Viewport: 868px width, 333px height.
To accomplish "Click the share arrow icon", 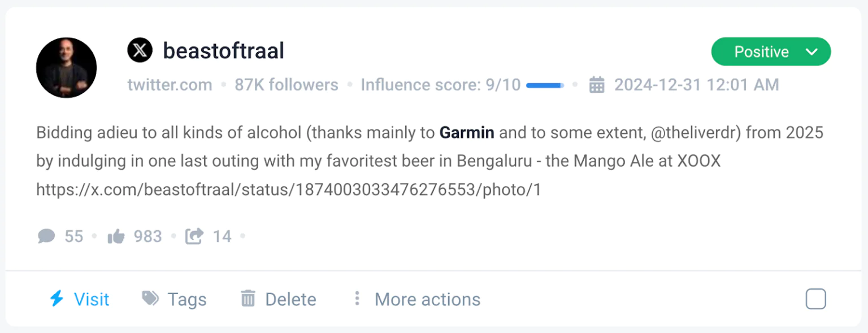I will (x=194, y=236).
